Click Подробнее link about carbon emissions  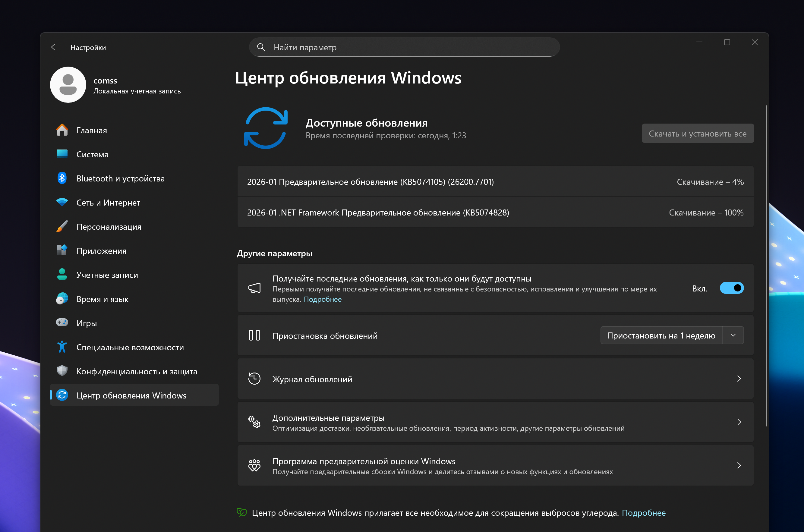(x=644, y=513)
